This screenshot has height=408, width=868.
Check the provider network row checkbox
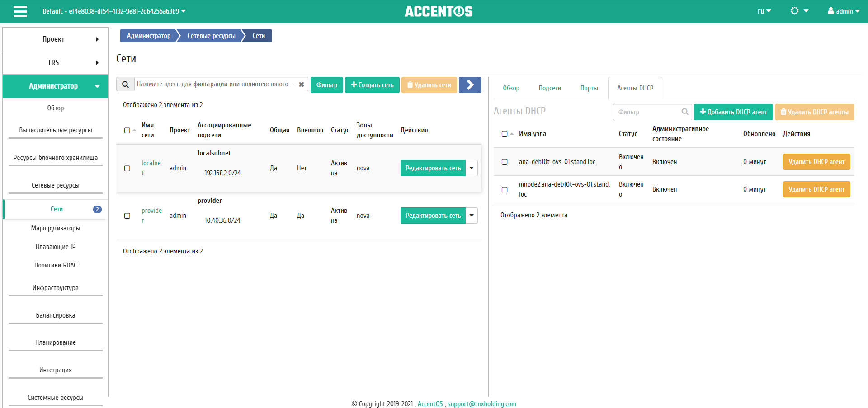point(127,216)
